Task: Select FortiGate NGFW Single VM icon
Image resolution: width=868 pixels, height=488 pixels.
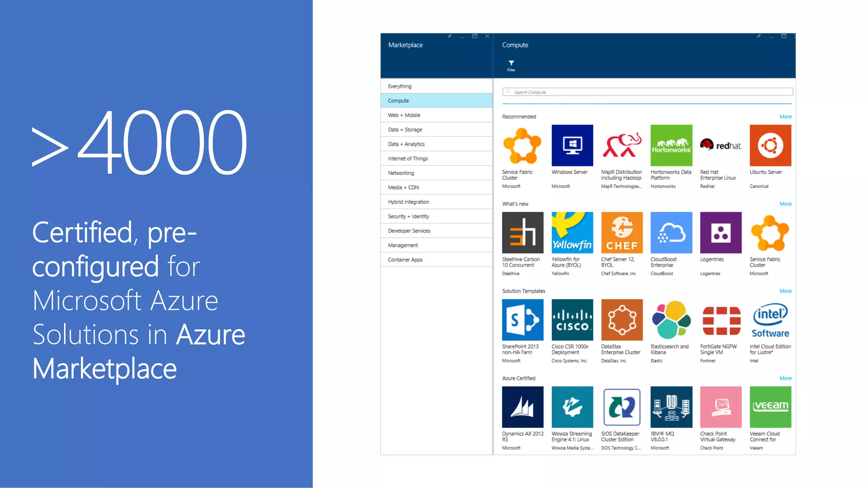Action: tap(721, 320)
